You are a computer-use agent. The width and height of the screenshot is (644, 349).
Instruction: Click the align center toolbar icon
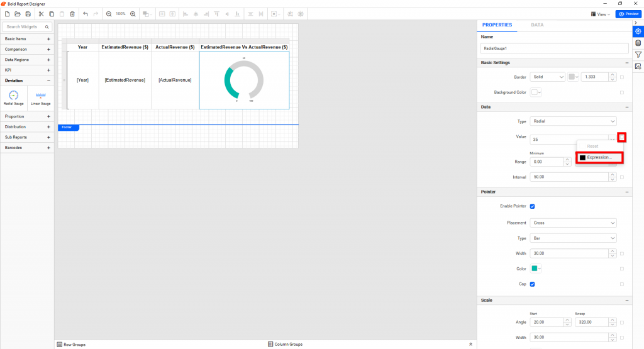pos(196,14)
